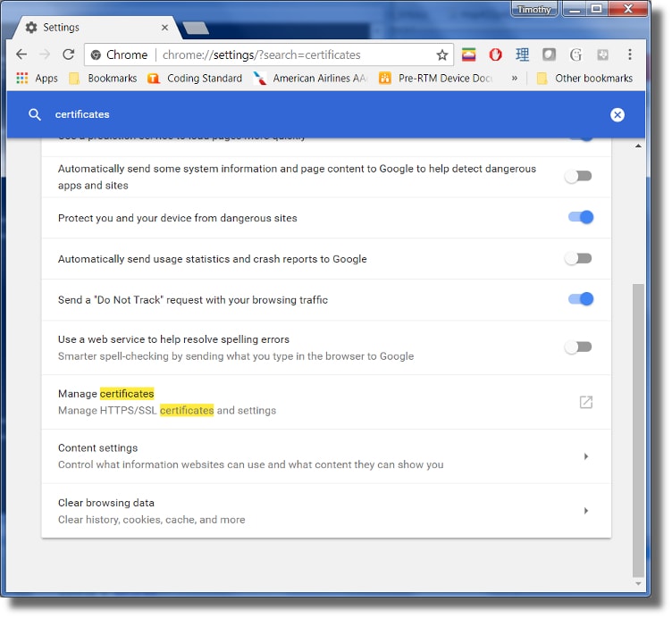Show hidden bookmarks via the » chevron
The width and height of the screenshot is (672, 618).
[x=514, y=79]
